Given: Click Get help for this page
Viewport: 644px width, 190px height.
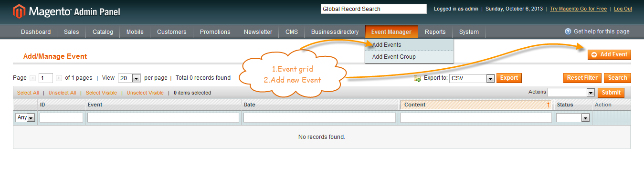Looking at the screenshot, I should click(602, 32).
